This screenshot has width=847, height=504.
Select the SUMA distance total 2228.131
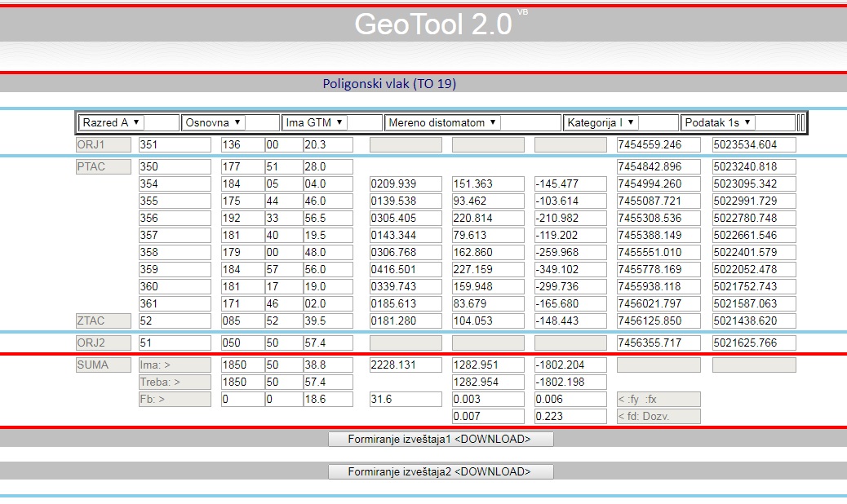406,365
